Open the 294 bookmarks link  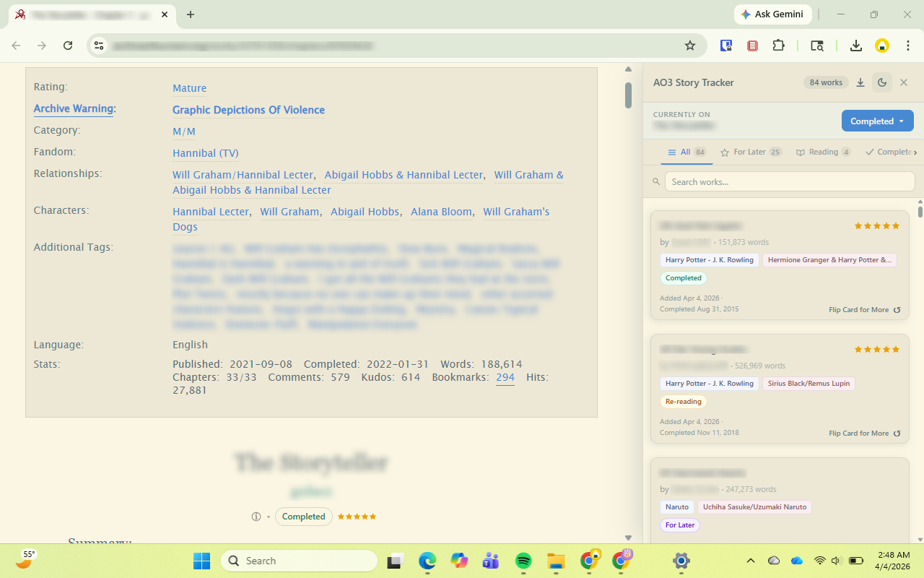(x=505, y=378)
